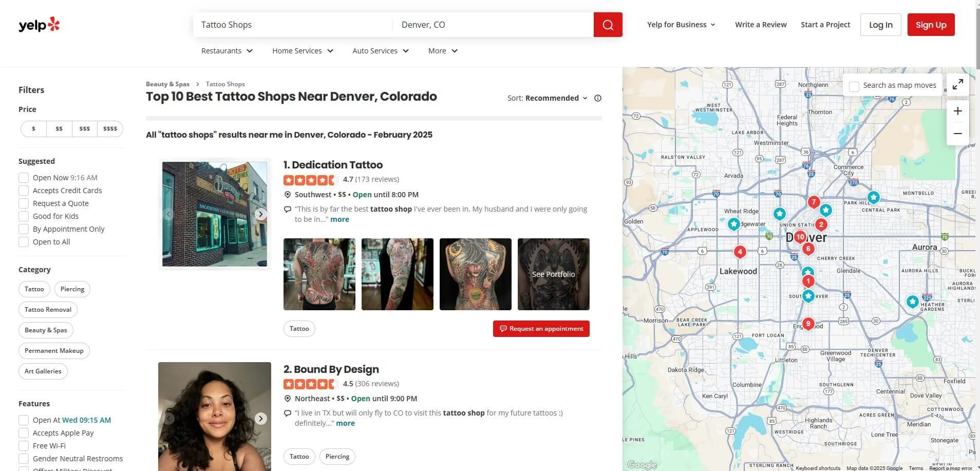This screenshot has width=980, height=471.
Task: Expand the More navigation dropdown
Action: 442,50
